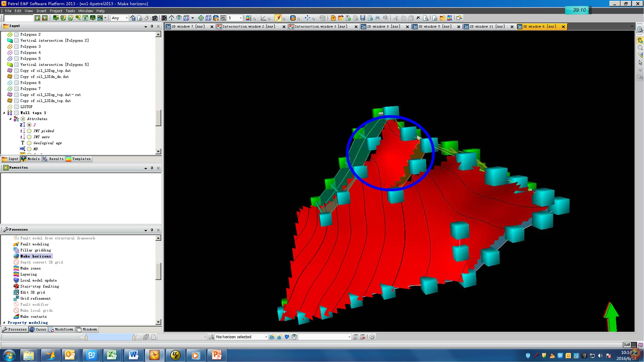Open the File menu
644x362 pixels.
pyautogui.click(x=8, y=11)
